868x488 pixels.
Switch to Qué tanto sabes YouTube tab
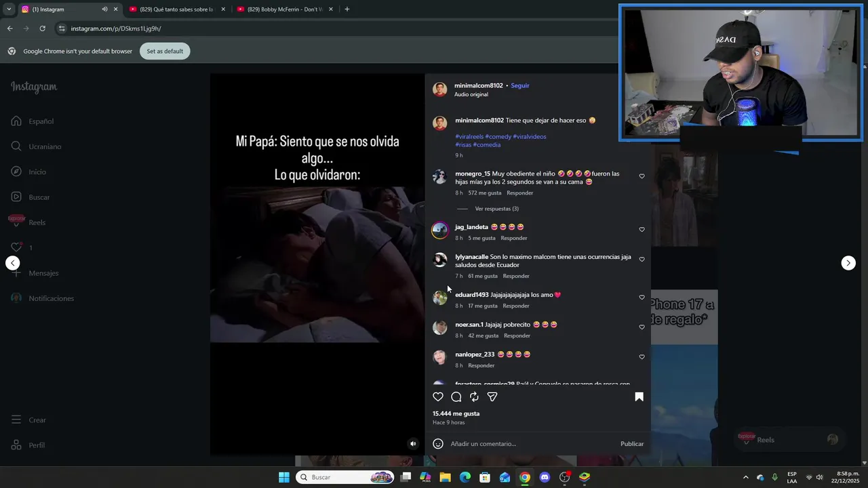(176, 9)
